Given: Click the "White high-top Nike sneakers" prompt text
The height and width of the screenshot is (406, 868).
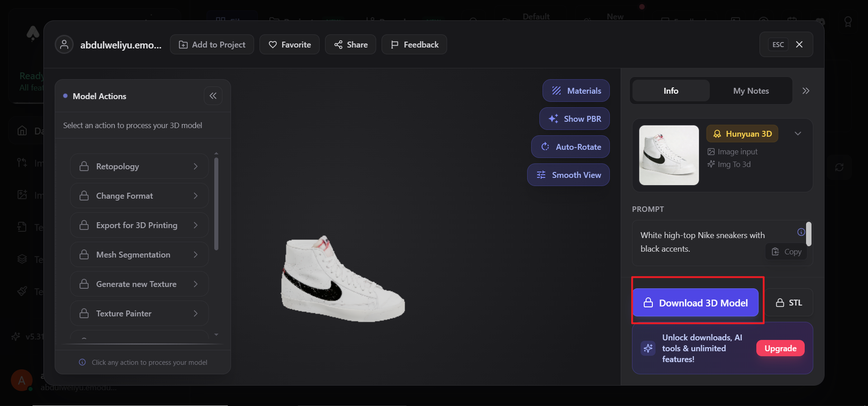Looking at the screenshot, I should pos(703,242).
